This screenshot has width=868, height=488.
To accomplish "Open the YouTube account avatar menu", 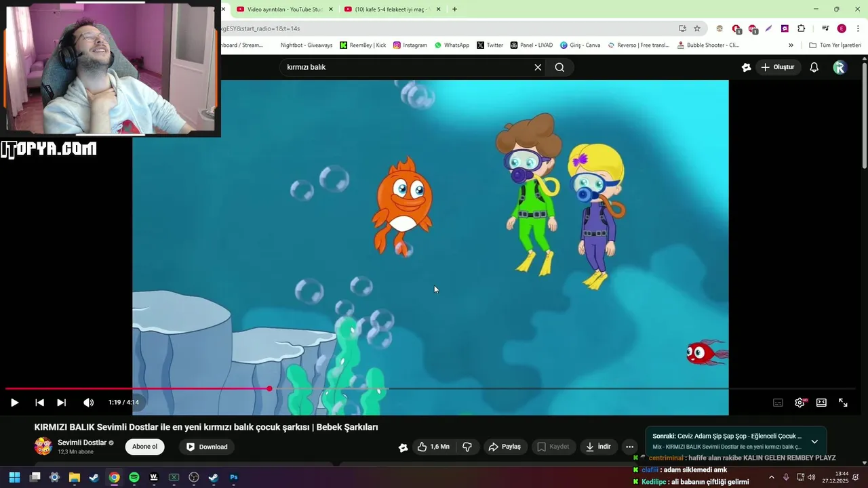I will 840,67.
